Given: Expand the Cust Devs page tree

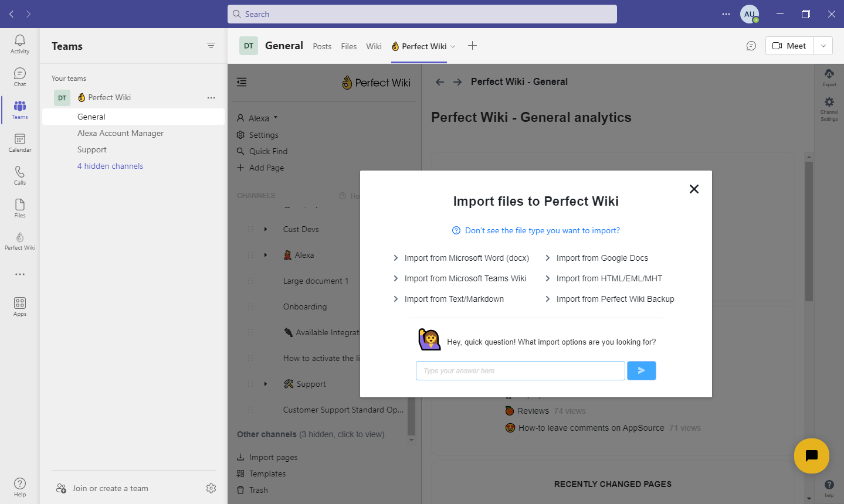Looking at the screenshot, I should [x=265, y=229].
